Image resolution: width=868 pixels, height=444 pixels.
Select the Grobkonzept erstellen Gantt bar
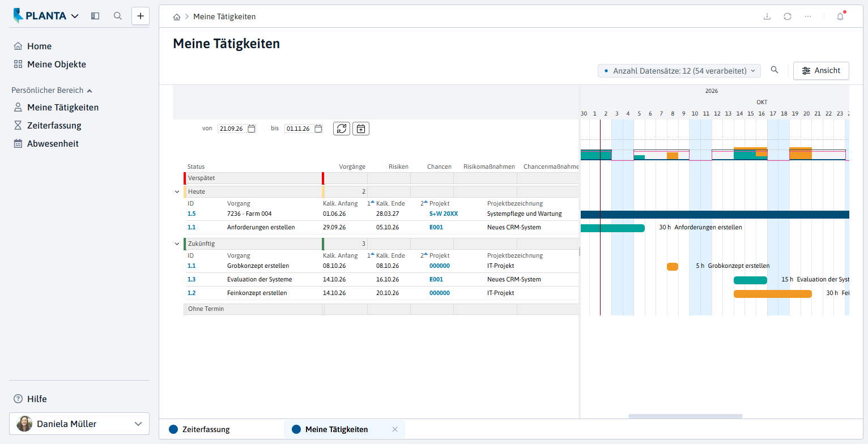(673, 267)
